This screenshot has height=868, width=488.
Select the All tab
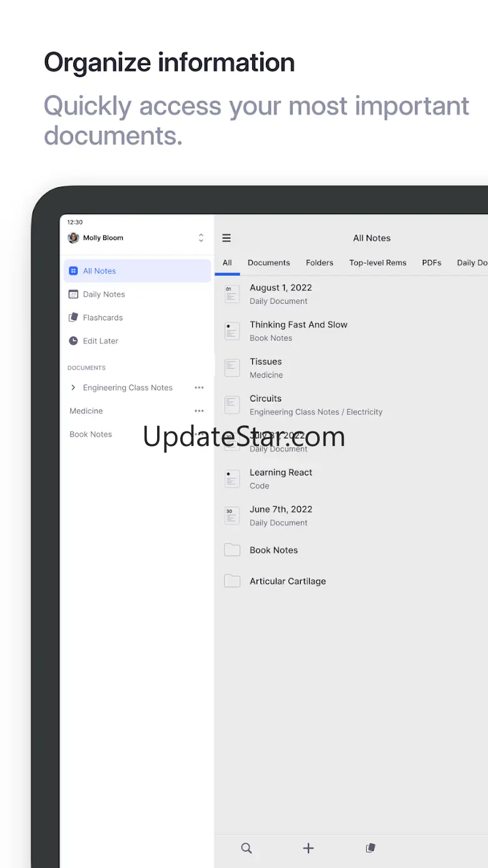tap(227, 262)
